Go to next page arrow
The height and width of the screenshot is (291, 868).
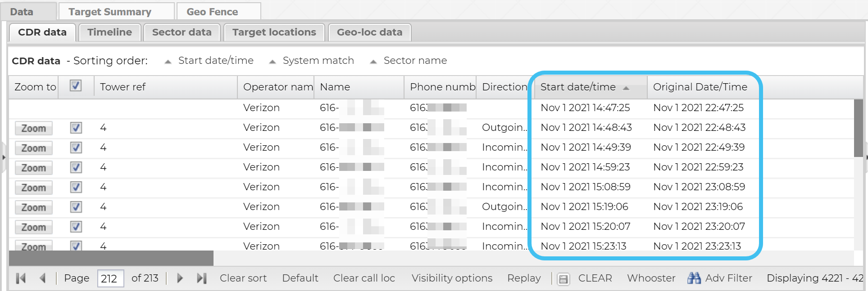coord(180,278)
